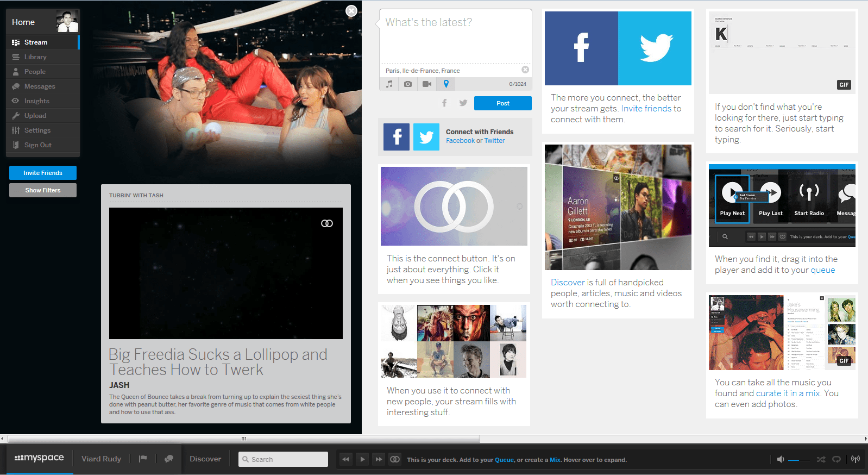868x475 pixels.
Task: Open Discover in bottom bar
Action: pos(205,459)
